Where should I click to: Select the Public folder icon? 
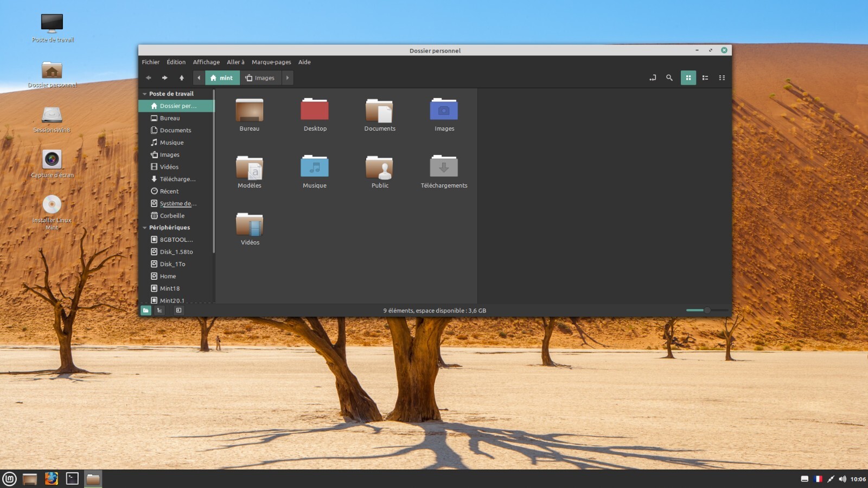(x=379, y=167)
